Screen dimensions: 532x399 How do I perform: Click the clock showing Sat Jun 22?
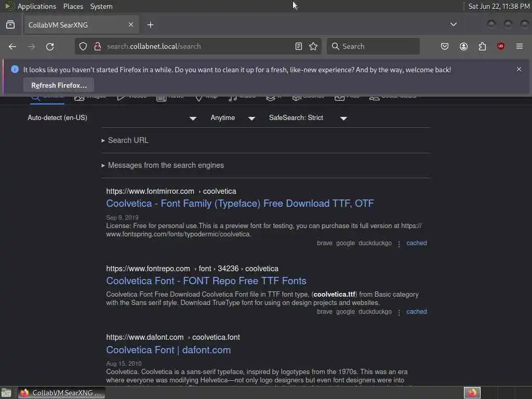[x=499, y=6]
